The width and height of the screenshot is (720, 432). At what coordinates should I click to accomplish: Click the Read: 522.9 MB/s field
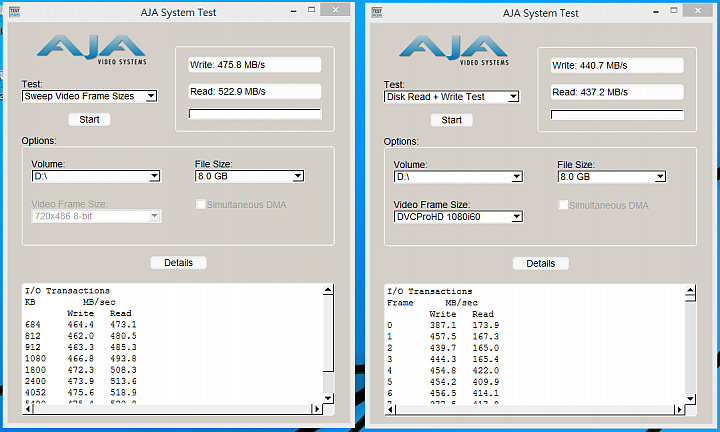[255, 91]
